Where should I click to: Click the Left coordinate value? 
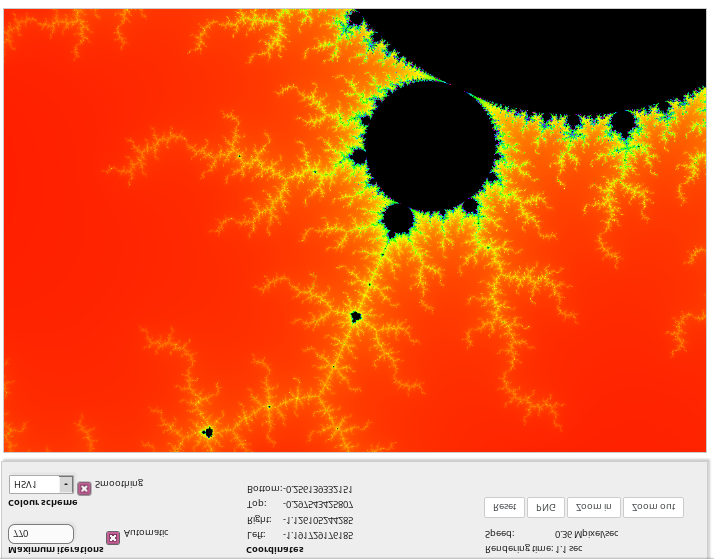[x=318, y=535]
